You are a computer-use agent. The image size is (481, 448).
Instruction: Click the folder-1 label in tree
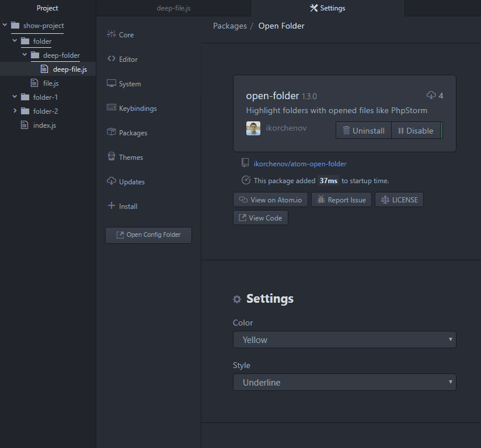pyautogui.click(x=46, y=97)
